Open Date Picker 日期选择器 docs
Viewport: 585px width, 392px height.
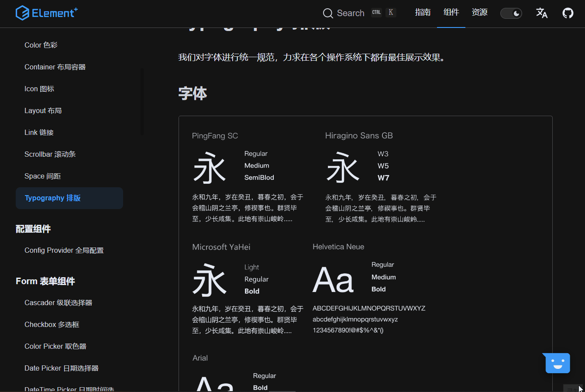(61, 368)
